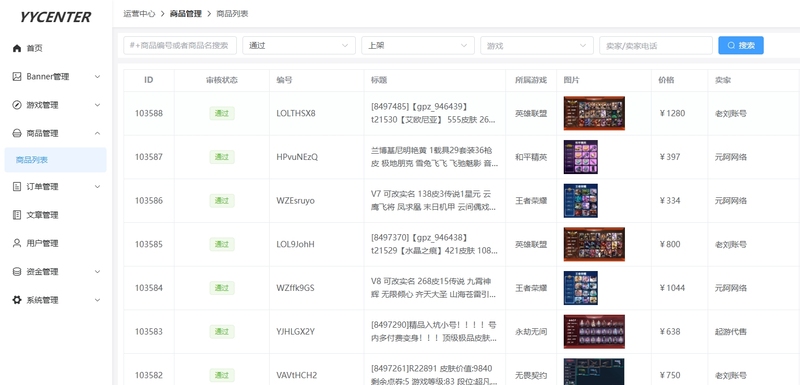The width and height of the screenshot is (800, 385).
Task: Click the 通过 tag in row 103588
Action: pyautogui.click(x=222, y=113)
